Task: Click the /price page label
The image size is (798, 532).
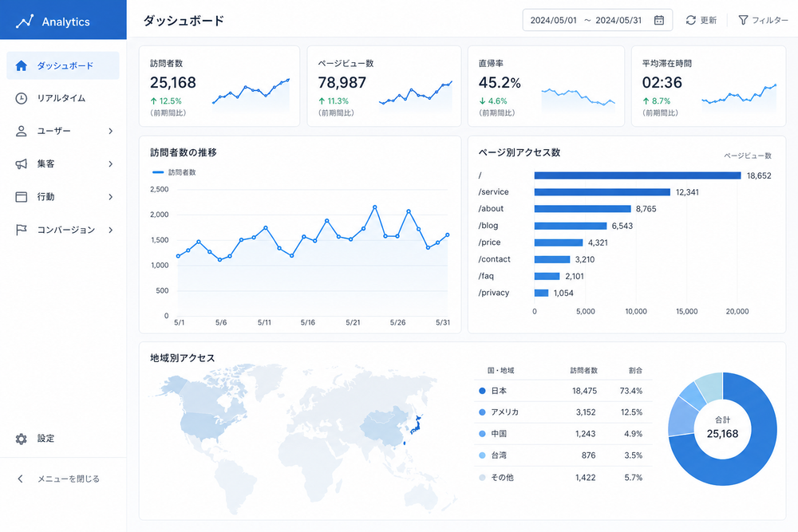Action: (x=490, y=242)
